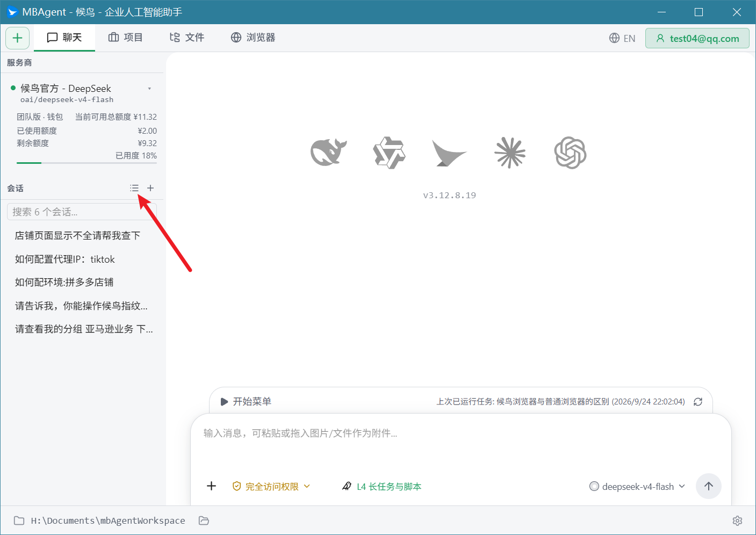
Task: Open the conversation list view icon
Action: [134, 188]
